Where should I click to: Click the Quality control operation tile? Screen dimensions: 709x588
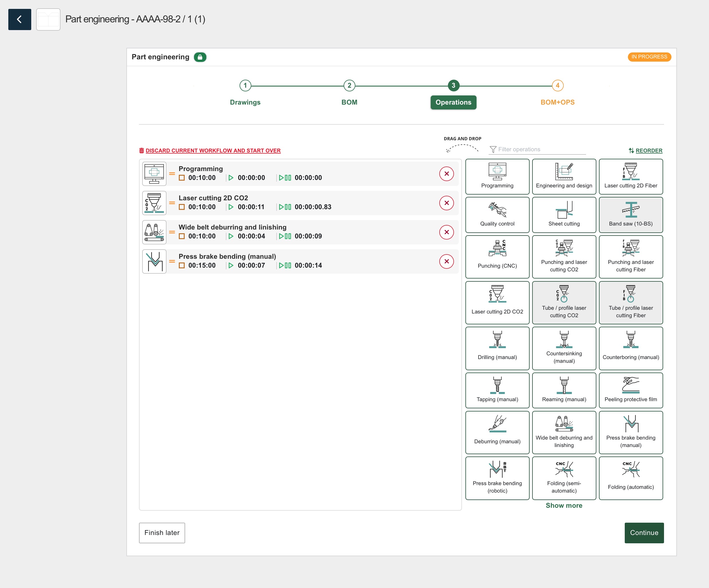point(497,215)
